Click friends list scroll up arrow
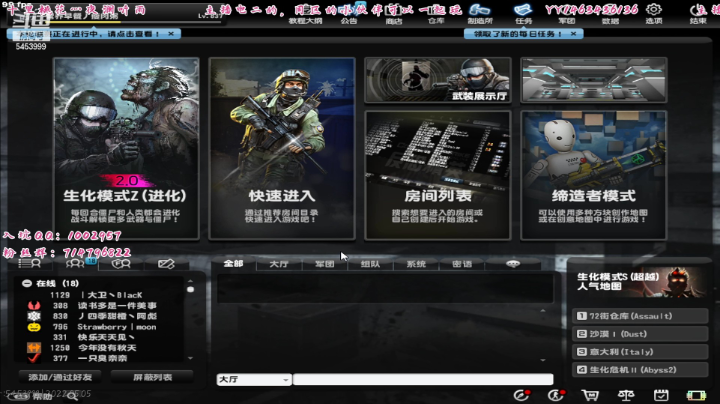 point(191,281)
